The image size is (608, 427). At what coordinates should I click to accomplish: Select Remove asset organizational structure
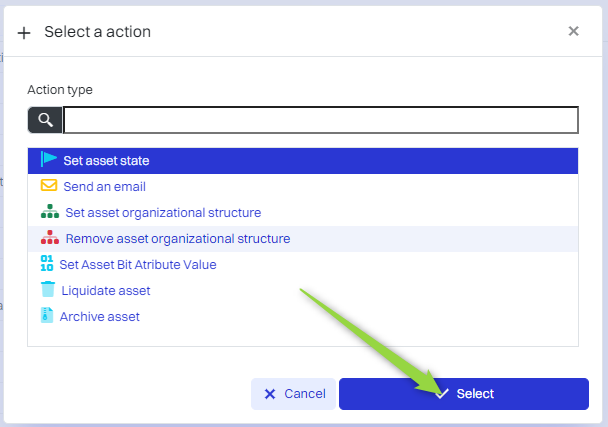pyautogui.click(x=178, y=238)
